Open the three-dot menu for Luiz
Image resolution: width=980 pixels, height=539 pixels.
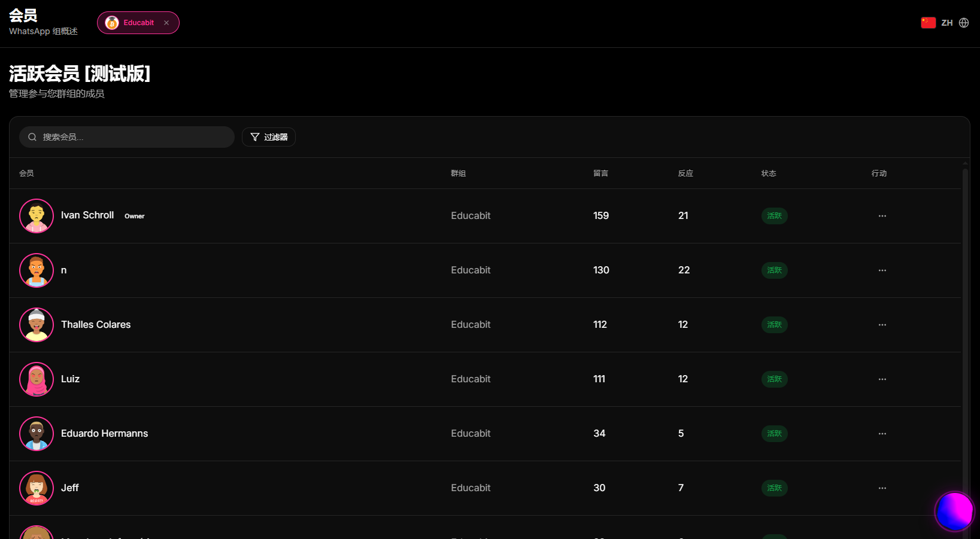(882, 379)
